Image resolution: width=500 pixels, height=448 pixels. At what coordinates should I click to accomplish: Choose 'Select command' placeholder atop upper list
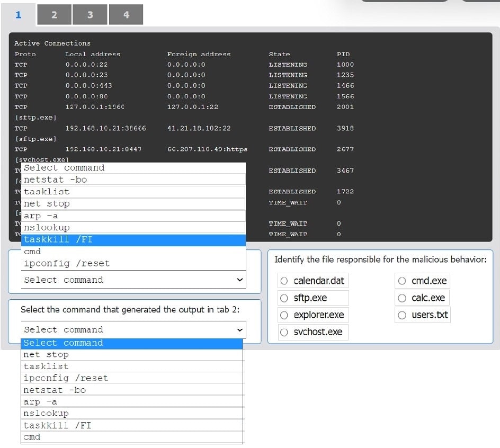coord(133,168)
